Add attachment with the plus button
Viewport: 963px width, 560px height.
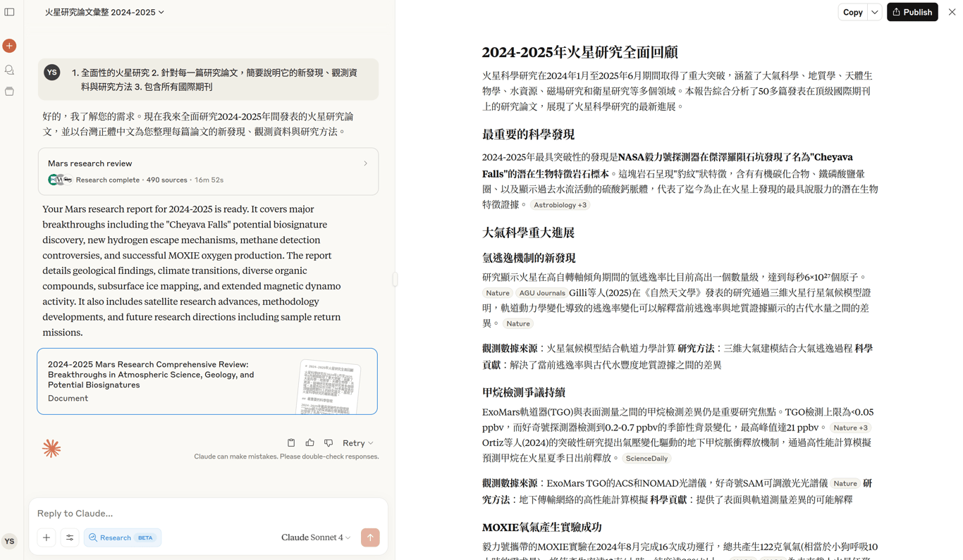47,537
